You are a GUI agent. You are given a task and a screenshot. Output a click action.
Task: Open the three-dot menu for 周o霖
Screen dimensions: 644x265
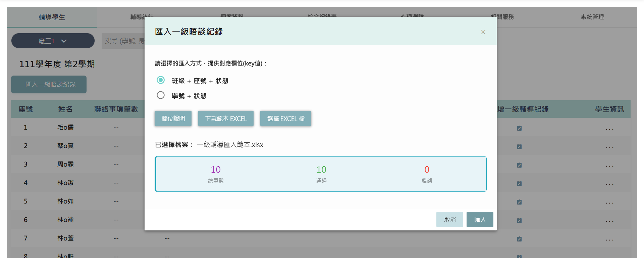[x=609, y=166]
